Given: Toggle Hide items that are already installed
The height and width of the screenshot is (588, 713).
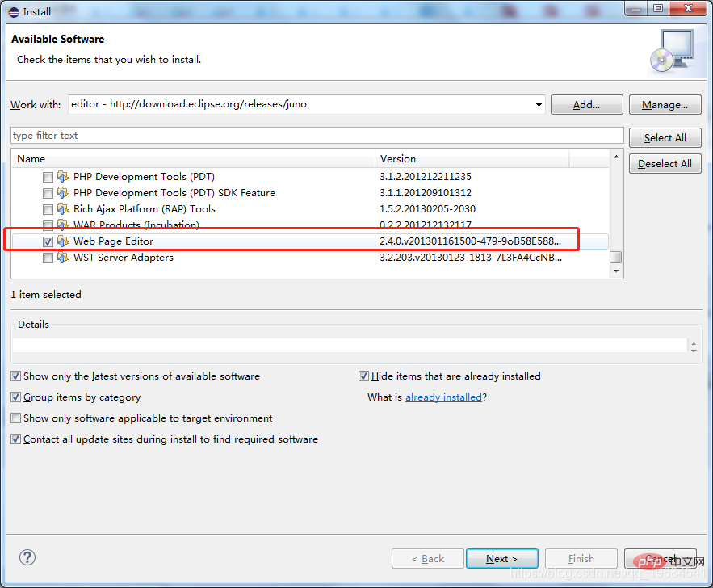Looking at the screenshot, I should [363, 376].
